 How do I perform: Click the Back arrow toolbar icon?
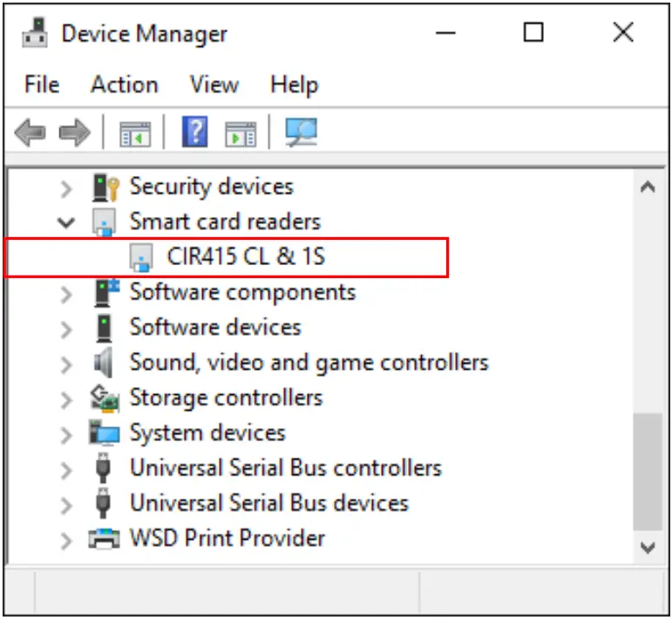(31, 133)
